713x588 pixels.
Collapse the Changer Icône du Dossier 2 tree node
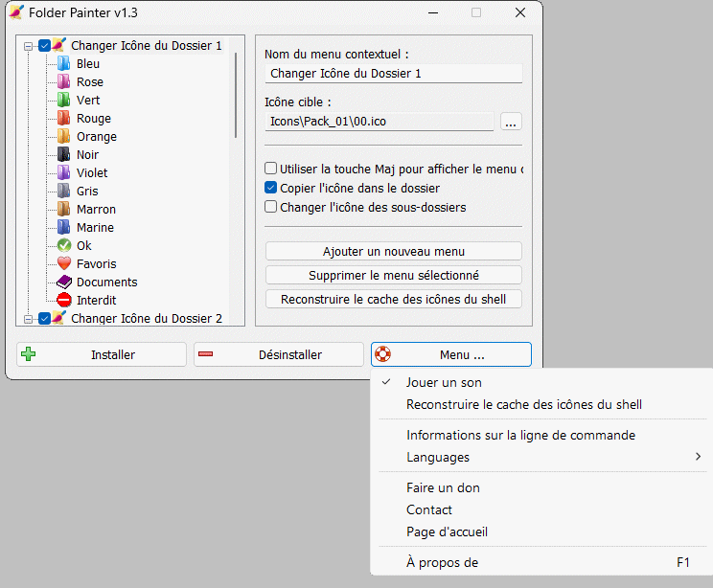point(28,319)
